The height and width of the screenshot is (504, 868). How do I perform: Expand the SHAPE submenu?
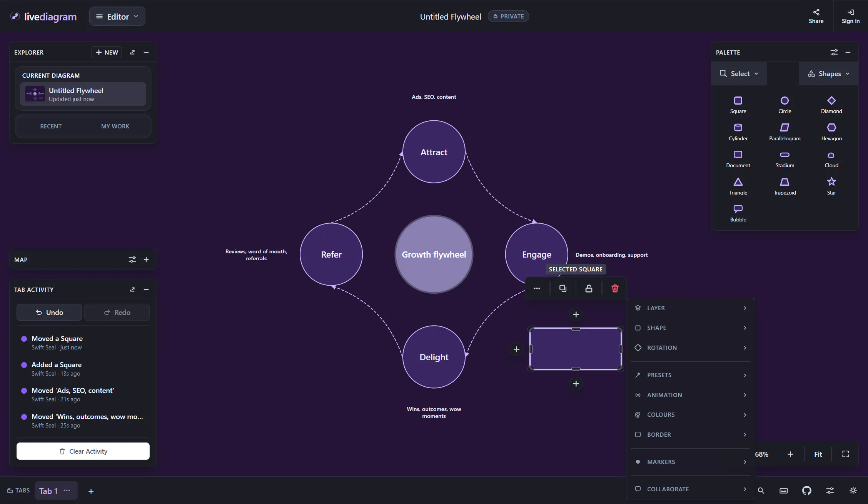(691, 328)
